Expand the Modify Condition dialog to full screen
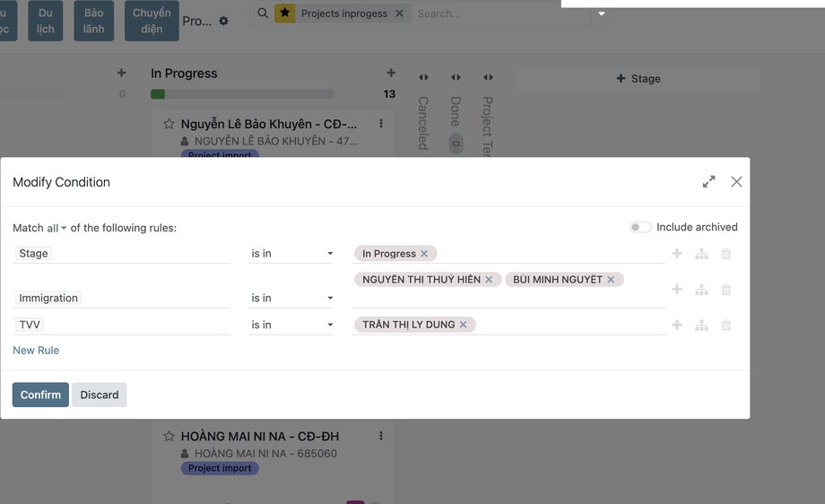Image resolution: width=825 pixels, height=504 pixels. coord(708,181)
